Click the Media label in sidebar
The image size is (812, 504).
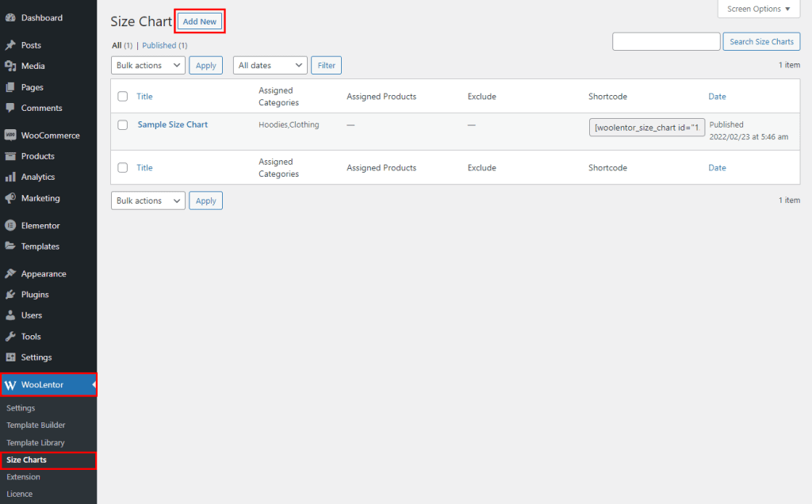pyautogui.click(x=33, y=66)
